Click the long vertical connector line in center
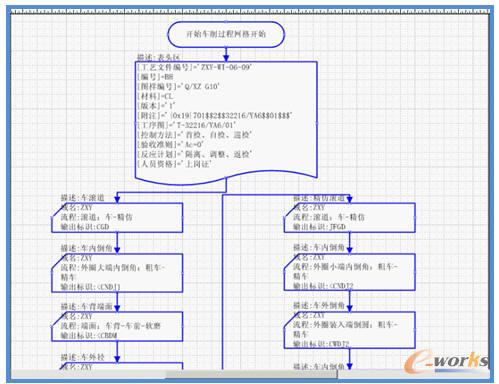This screenshot has height=384, width=499. (222, 282)
